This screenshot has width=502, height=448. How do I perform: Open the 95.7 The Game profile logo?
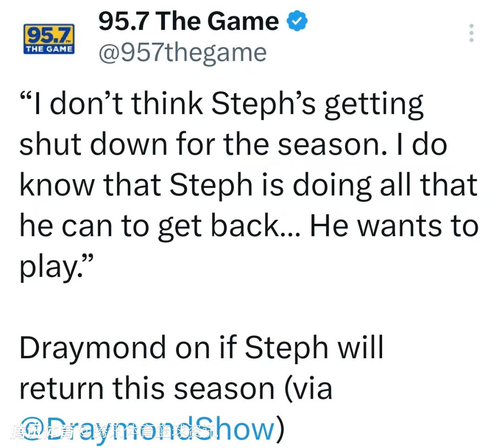pos(48,39)
